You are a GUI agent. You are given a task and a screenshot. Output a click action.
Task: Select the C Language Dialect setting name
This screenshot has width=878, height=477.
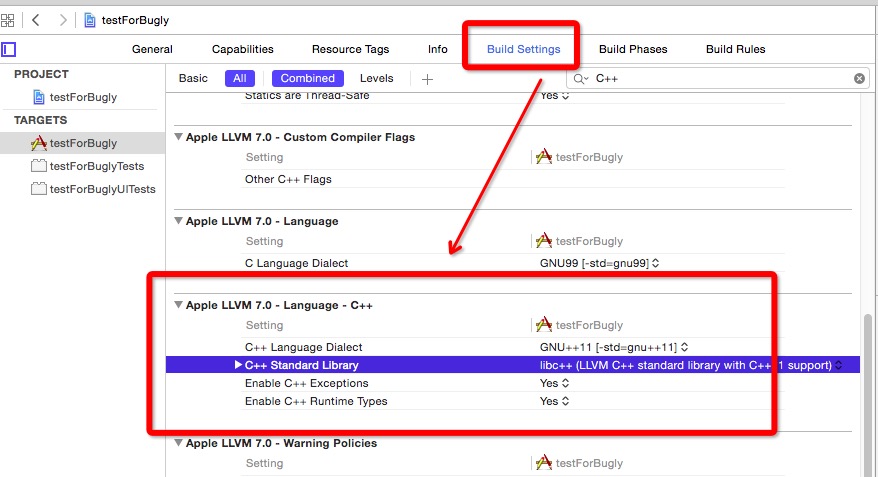296,263
